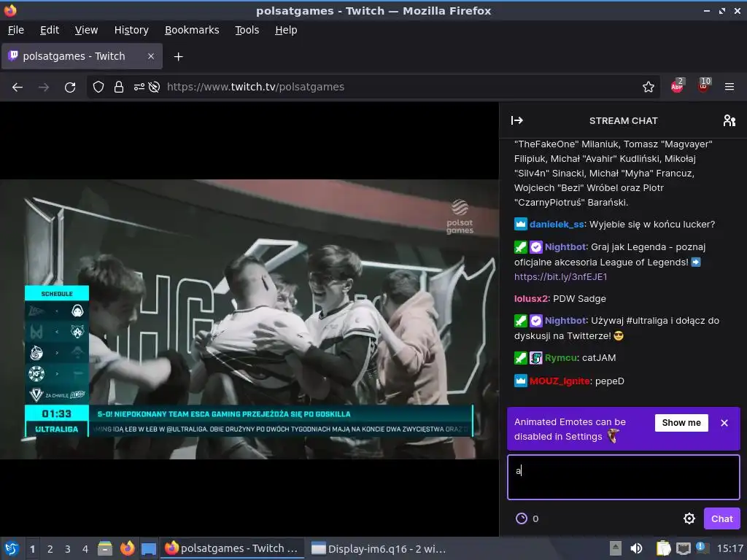Open site permissions icon in address bar
The width and height of the screenshot is (747, 560).
139,87
